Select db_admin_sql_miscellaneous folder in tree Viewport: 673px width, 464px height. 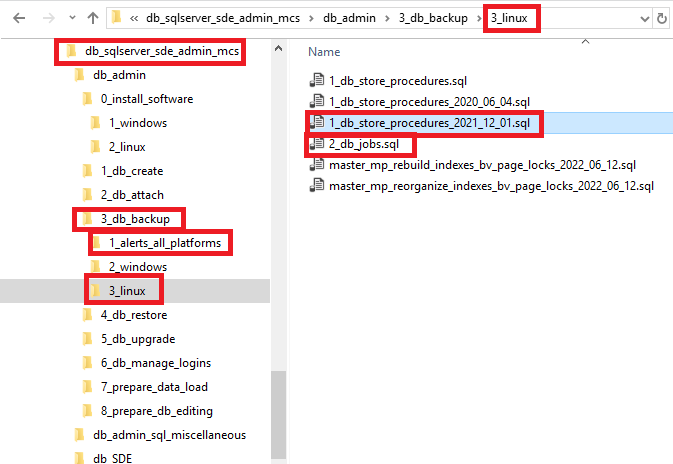point(170,435)
